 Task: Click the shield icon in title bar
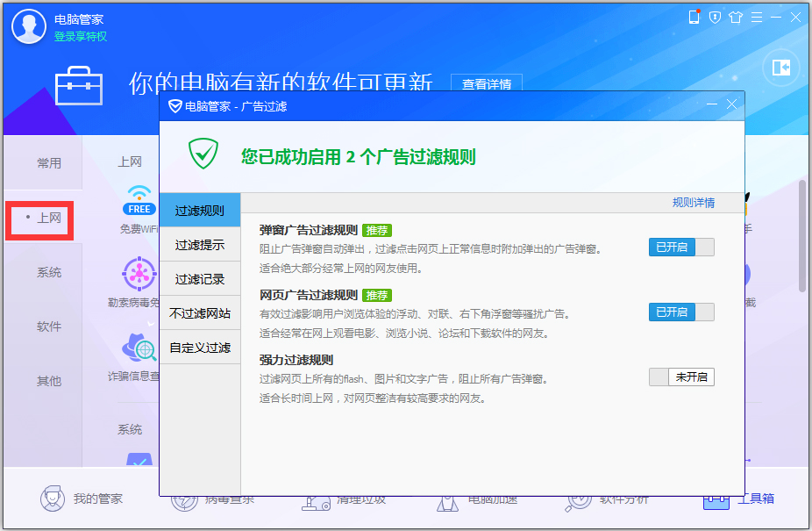716,18
